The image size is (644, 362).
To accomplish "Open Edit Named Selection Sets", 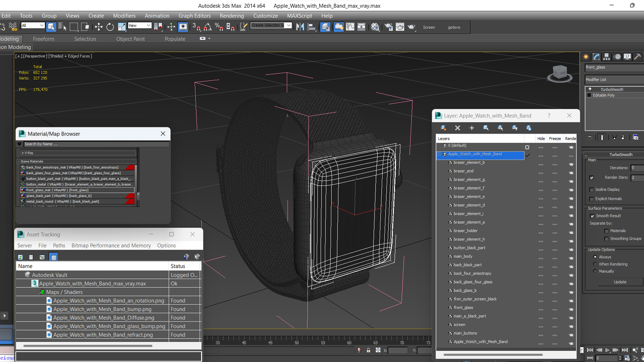I will click(x=244, y=27).
